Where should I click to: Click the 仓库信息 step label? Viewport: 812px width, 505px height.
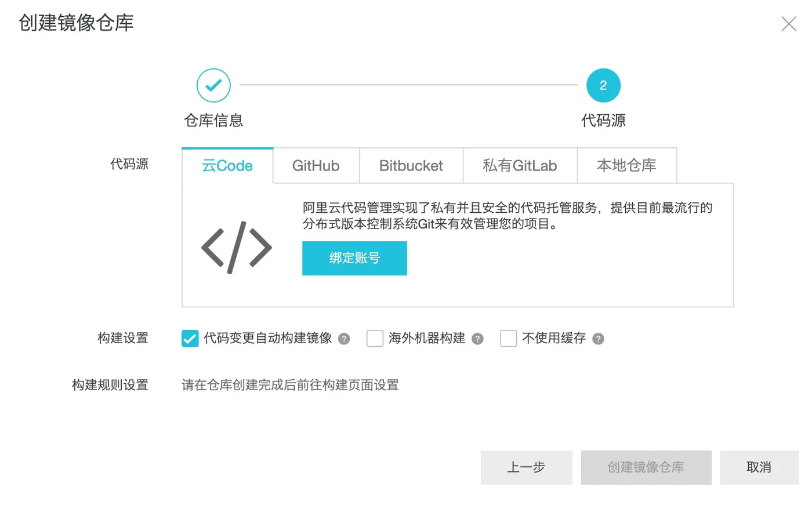213,121
